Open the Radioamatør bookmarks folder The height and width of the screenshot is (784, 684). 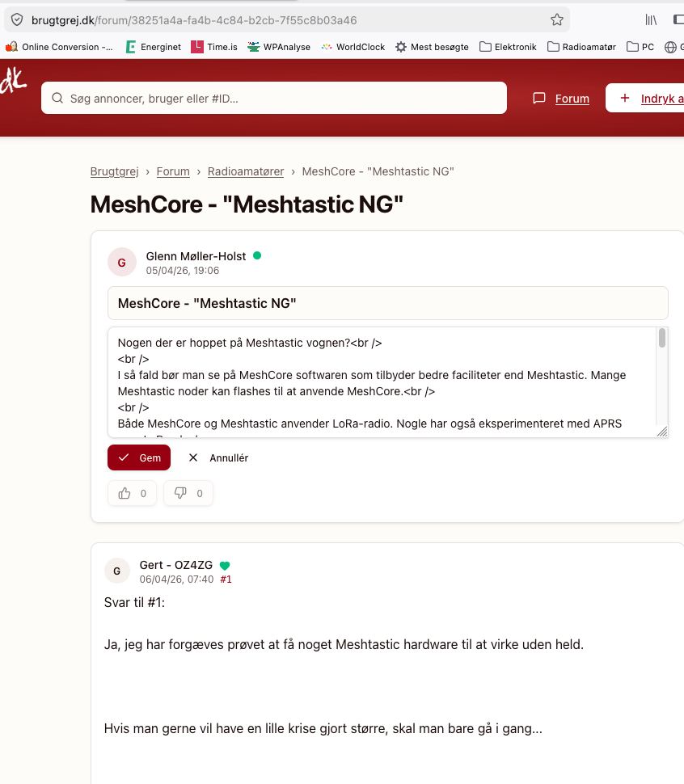581,47
